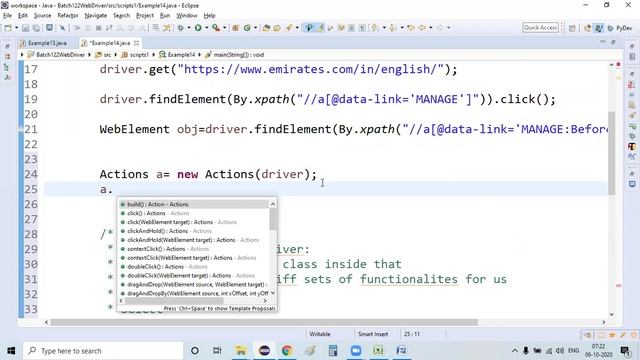Close the Example14.java tab

136,43
